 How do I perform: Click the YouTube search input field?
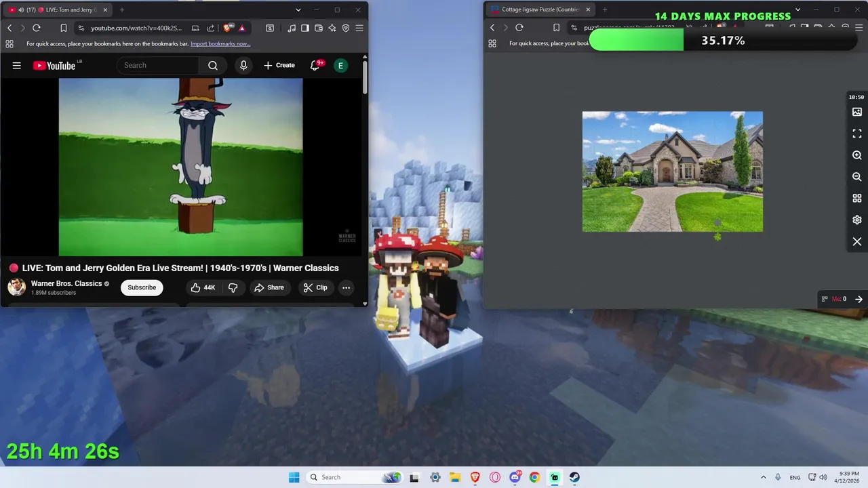pyautogui.click(x=158, y=65)
